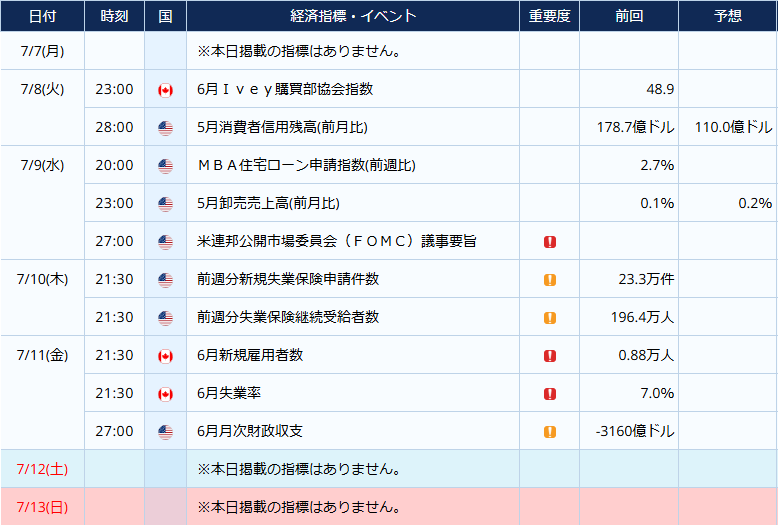Click the 経済指標・イベント column header

(x=353, y=16)
